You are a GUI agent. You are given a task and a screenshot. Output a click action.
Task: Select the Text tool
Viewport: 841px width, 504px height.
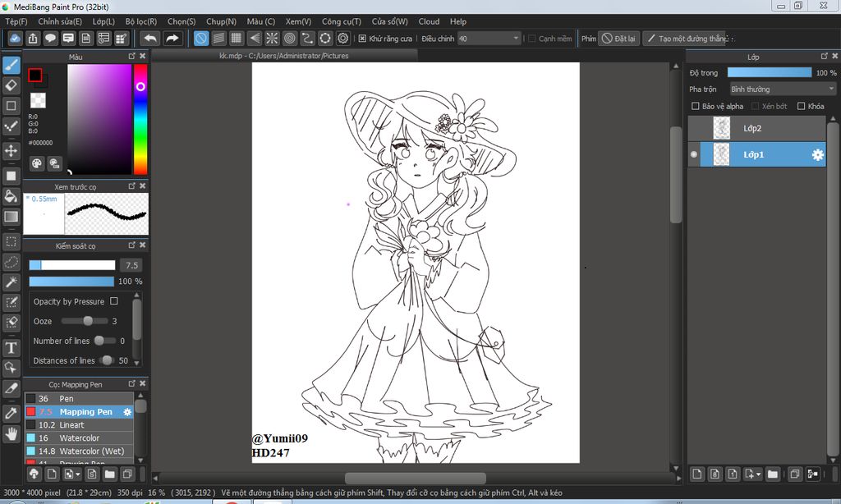[11, 347]
